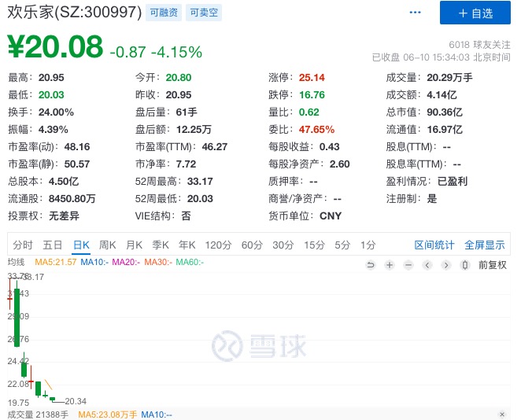This screenshot has width=521, height=420.
Task: Click the 涨停 value 25.14
Action: (312, 78)
